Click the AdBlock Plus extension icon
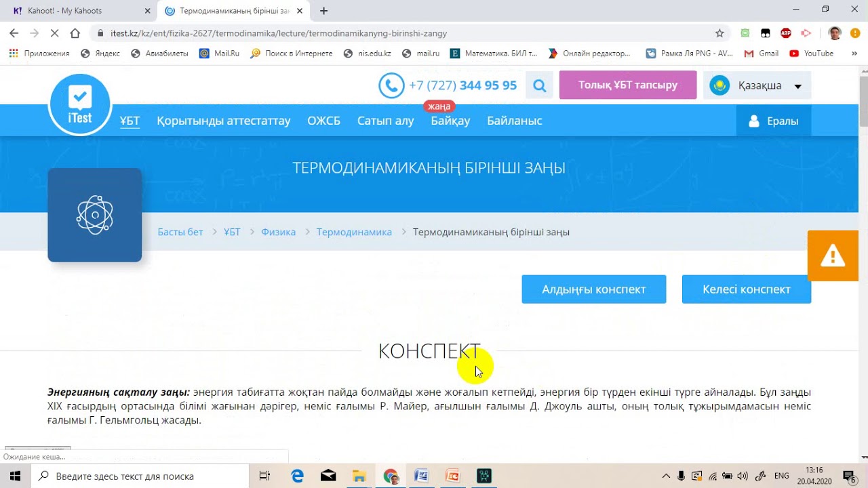The height and width of the screenshot is (488, 868). click(786, 33)
